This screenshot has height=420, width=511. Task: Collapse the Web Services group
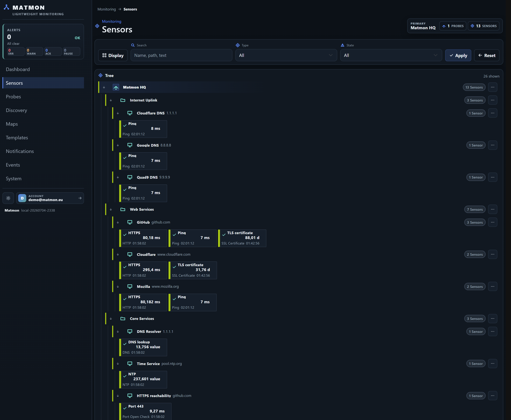click(111, 209)
